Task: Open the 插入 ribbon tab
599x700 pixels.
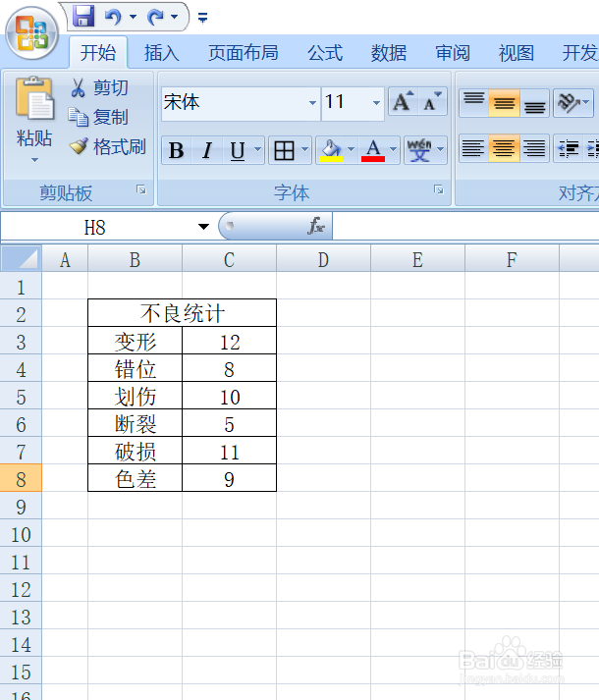Action: (162, 53)
